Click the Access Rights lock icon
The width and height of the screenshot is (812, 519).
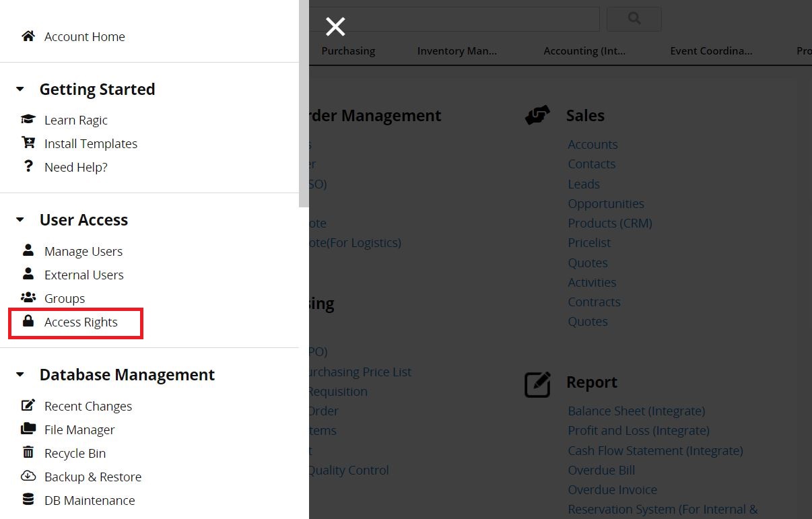click(x=28, y=321)
